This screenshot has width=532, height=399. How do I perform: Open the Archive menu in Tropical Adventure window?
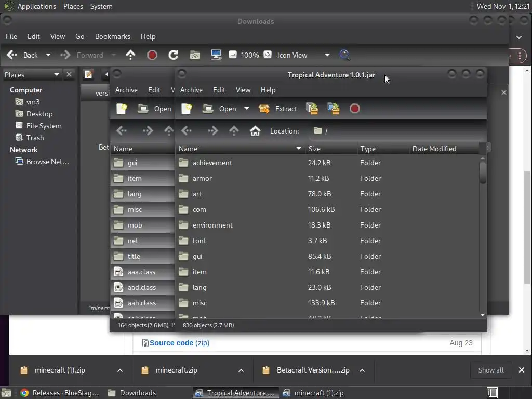pyautogui.click(x=191, y=90)
